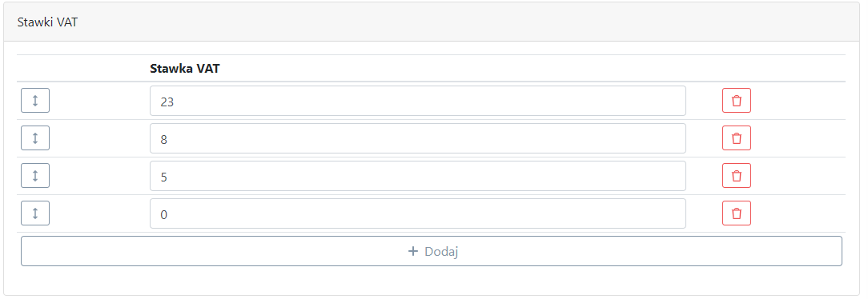The width and height of the screenshot is (868, 299).
Task: Click the number 23 in first row
Action: (x=167, y=102)
